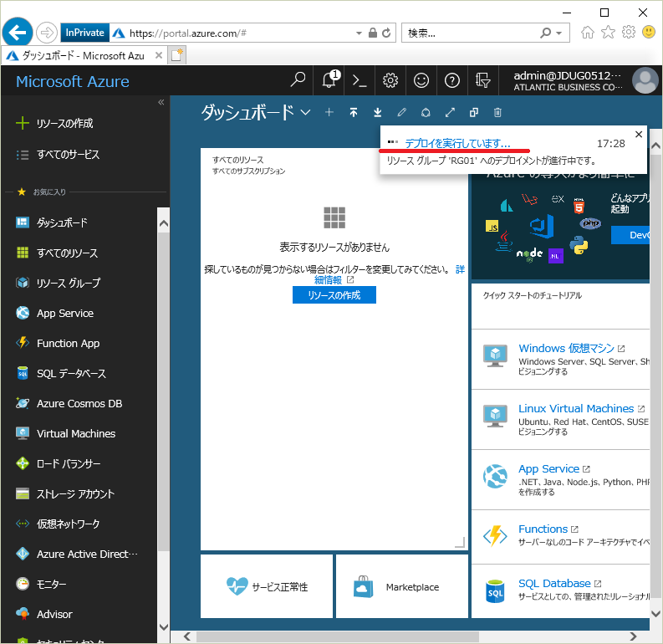This screenshot has width=663, height=644.
Task: Open directory and subscription filter icon
Action: 482,80
